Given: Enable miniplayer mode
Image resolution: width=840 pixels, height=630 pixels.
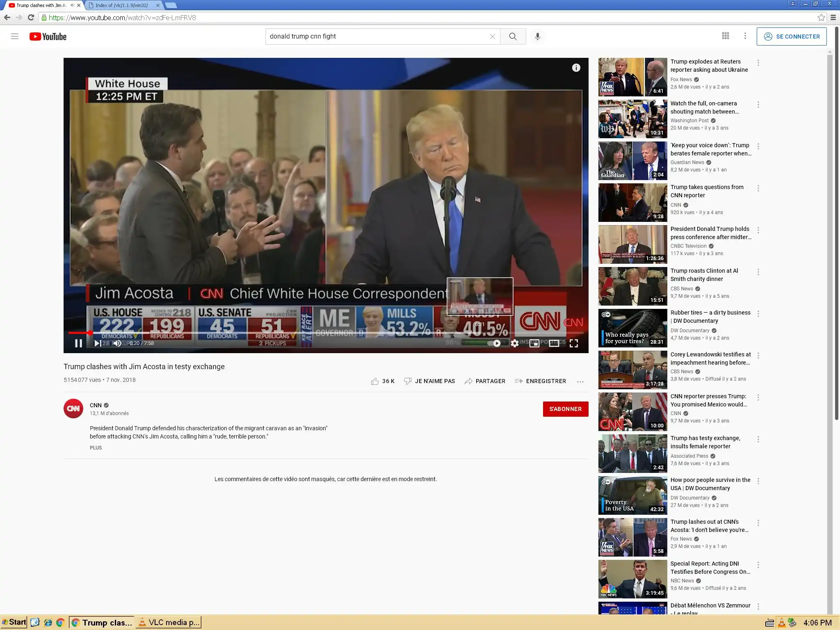Looking at the screenshot, I should point(534,343).
